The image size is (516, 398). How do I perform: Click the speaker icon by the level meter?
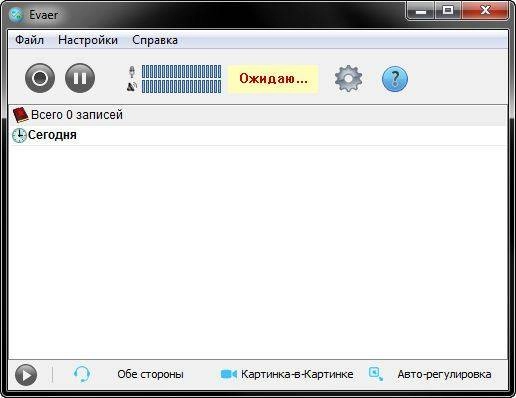(132, 87)
